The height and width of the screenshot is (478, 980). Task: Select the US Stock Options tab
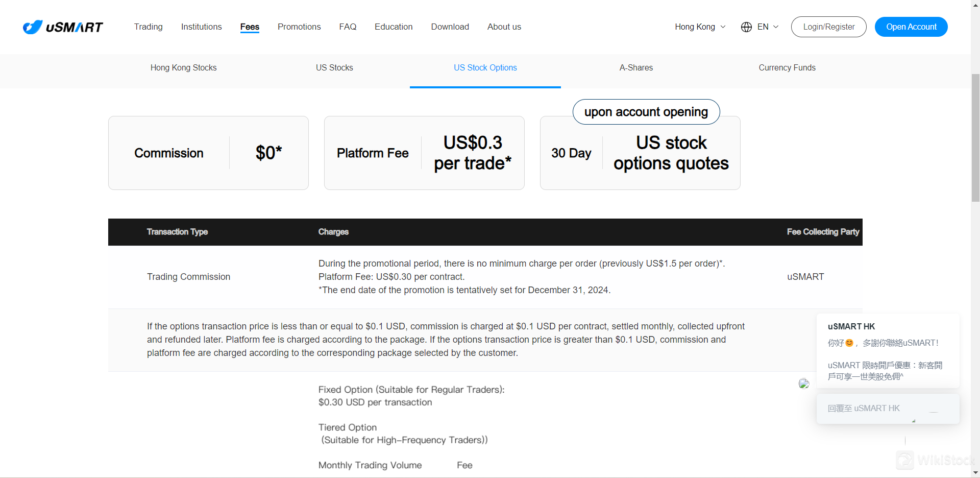click(x=485, y=68)
